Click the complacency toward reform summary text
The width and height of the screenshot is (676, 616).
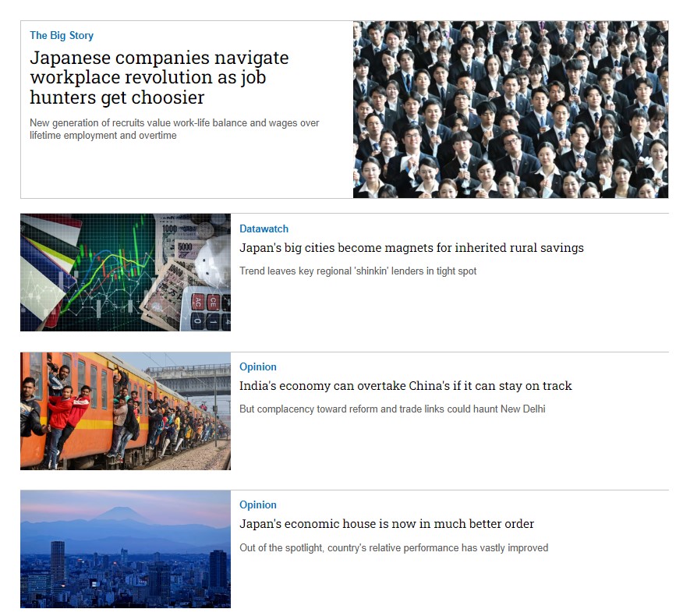click(x=392, y=409)
